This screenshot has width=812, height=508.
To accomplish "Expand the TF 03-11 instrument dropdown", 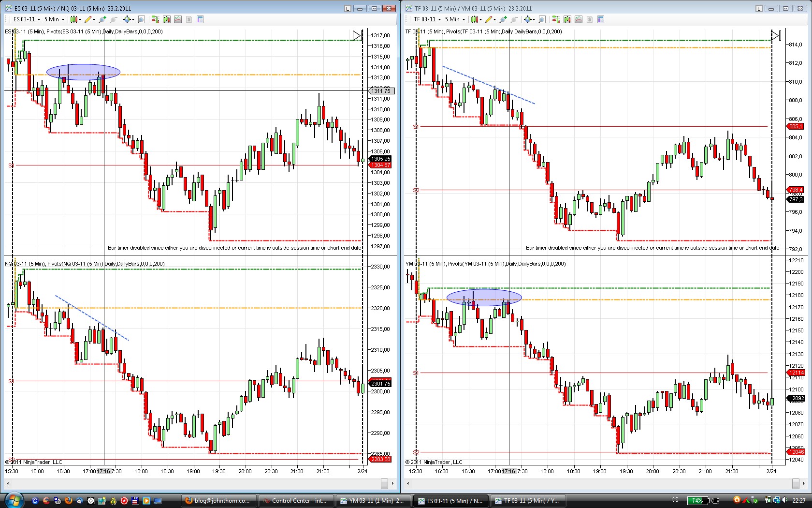I will click(427, 19).
